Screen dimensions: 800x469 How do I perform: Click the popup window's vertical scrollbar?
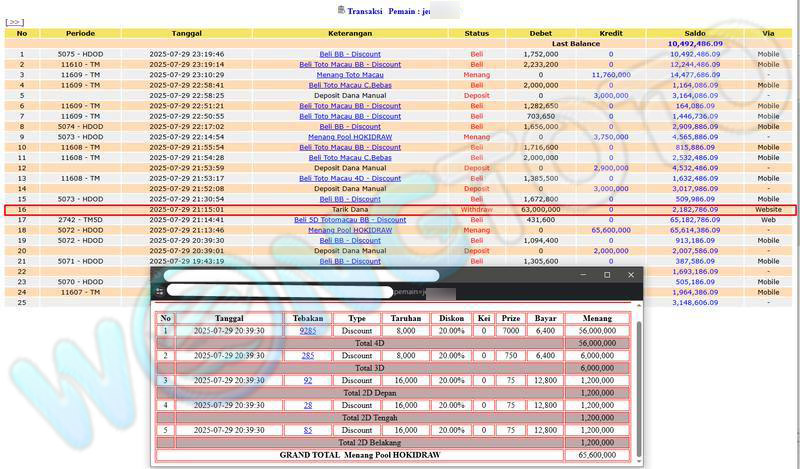coord(637,380)
